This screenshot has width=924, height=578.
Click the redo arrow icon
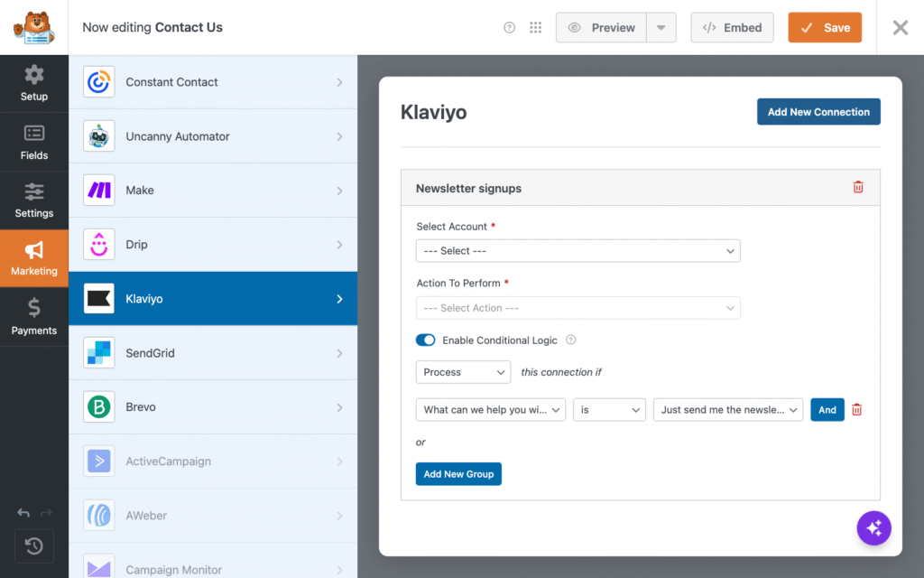click(46, 513)
